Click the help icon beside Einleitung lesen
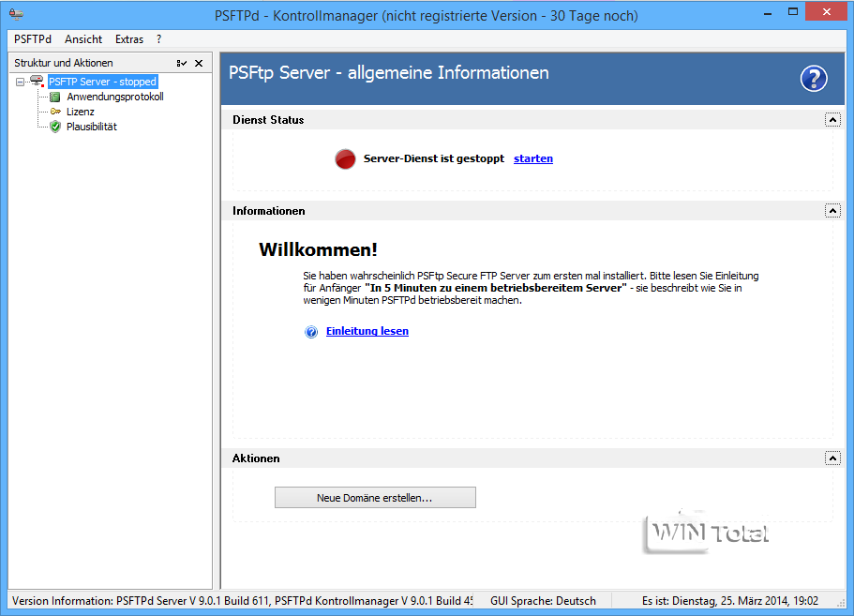This screenshot has width=854, height=616. pos(311,332)
